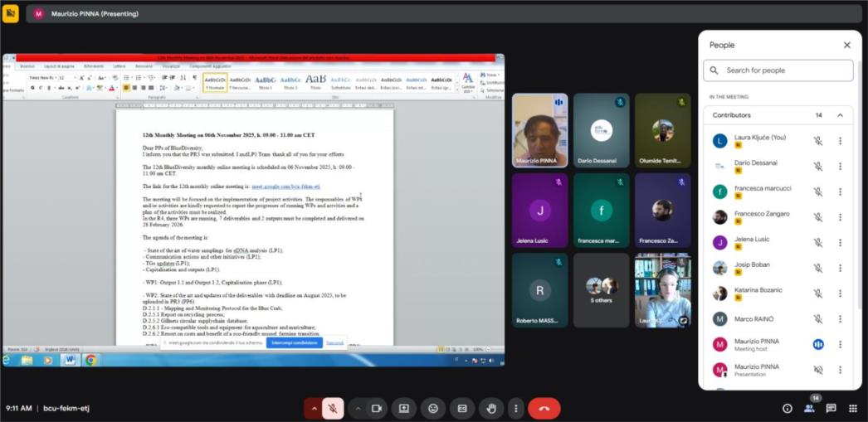Viewport: 868px width, 422px height.
Task: Open options menu for Dario Dessanai
Action: pyautogui.click(x=840, y=166)
